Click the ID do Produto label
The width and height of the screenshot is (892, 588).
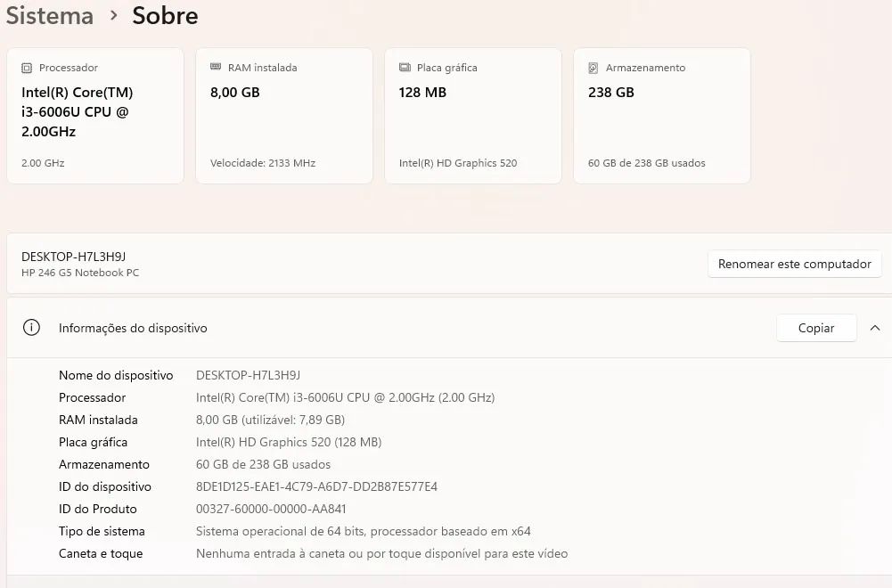(x=98, y=509)
